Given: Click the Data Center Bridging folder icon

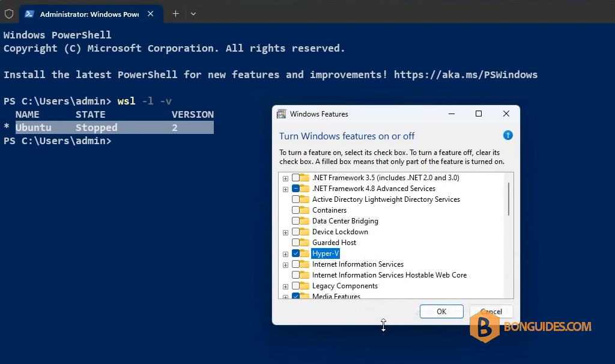Looking at the screenshot, I should (304, 221).
